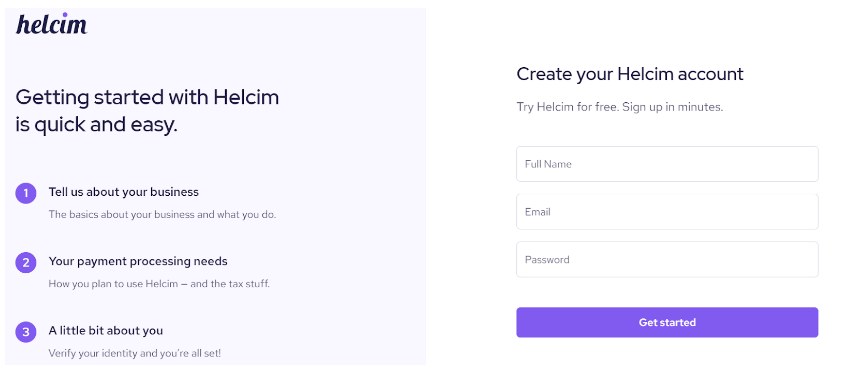The image size is (852, 370).
Task: Click the 'Sign up in minutes.' sentence
Action: click(673, 107)
